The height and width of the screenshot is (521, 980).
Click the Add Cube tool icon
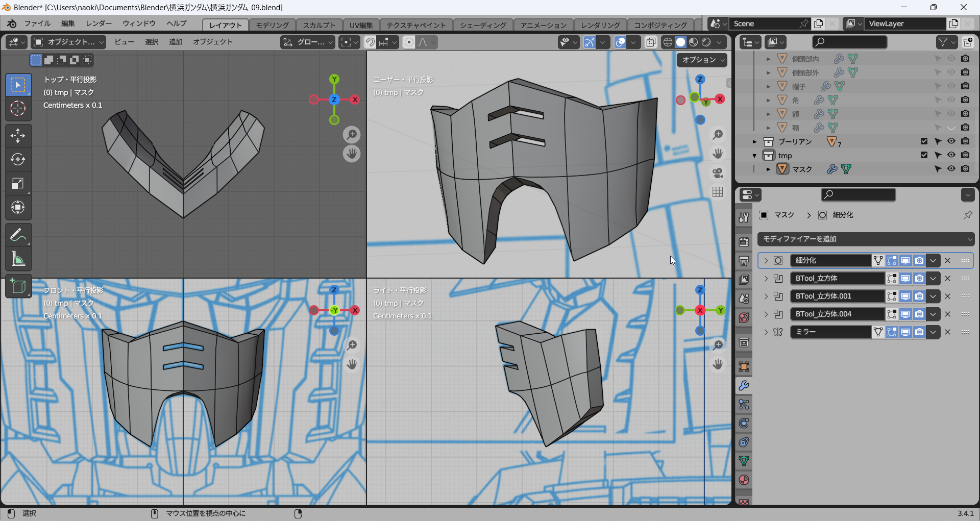[x=18, y=287]
